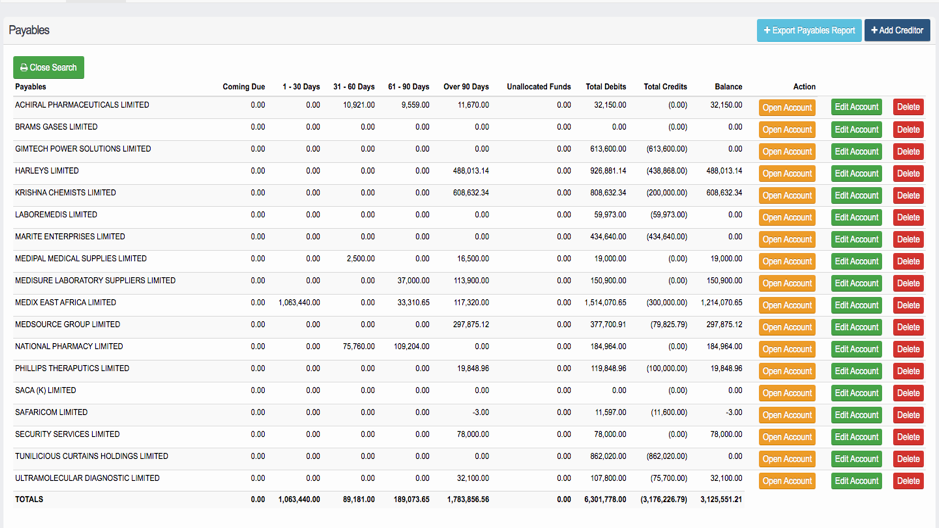
Task: Open Account for Krishna Chemists Limited
Action: point(787,196)
